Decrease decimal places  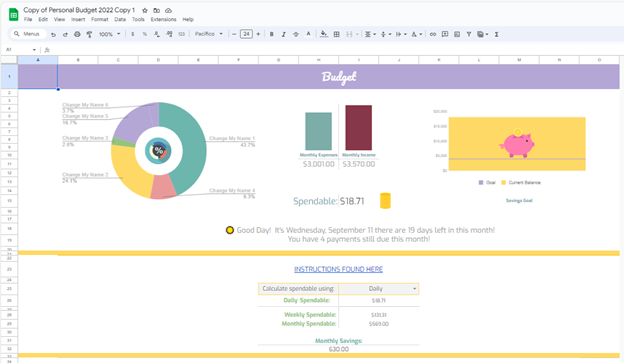157,34
